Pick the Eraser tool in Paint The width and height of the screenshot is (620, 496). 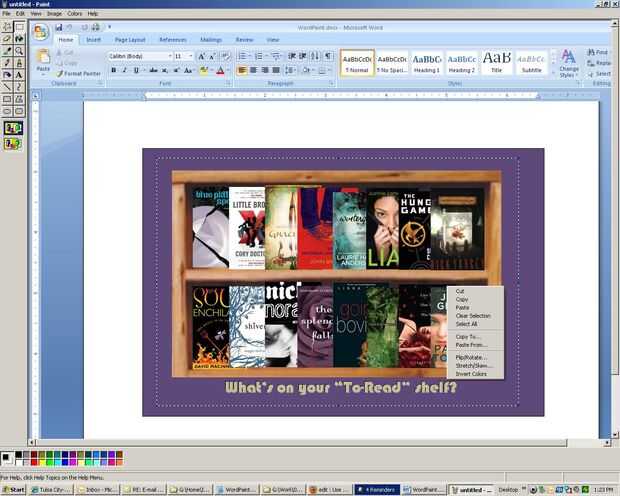click(7, 39)
